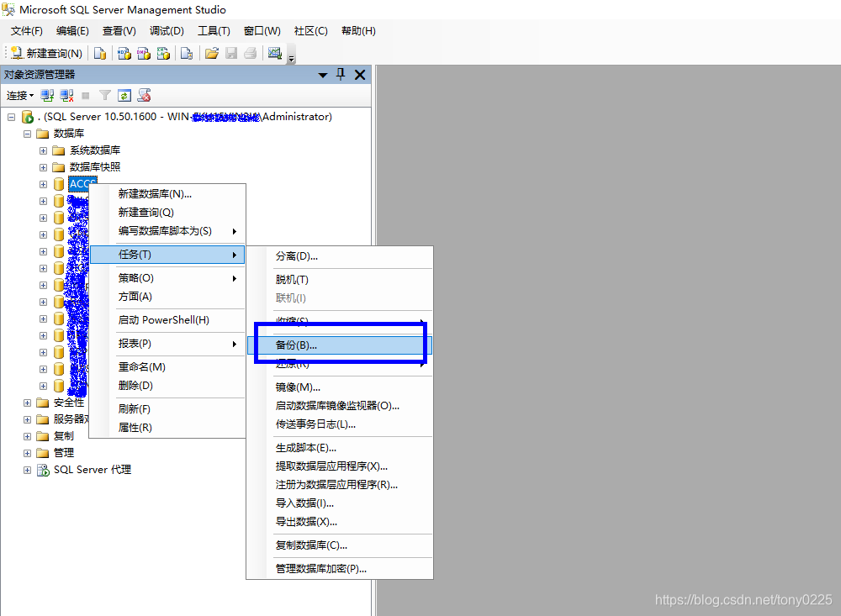This screenshot has height=616, width=841.
Task: Open the 编辑(E) menu
Action: tap(72, 31)
